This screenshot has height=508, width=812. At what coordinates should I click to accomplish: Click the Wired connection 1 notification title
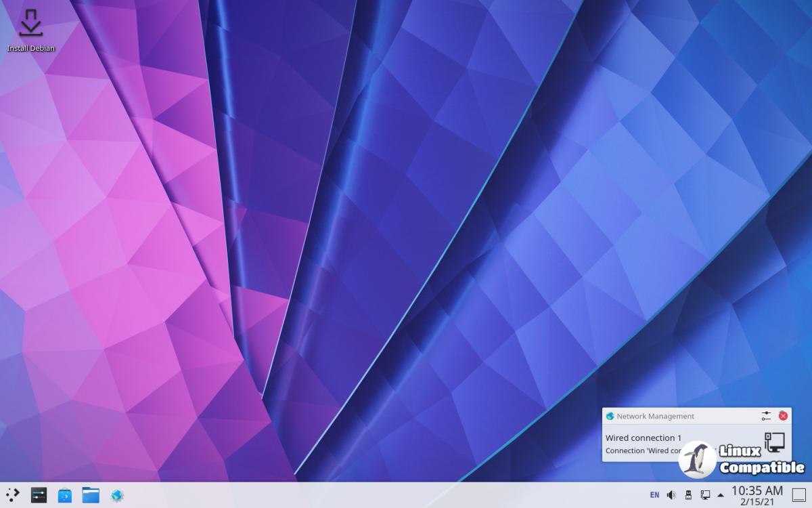[644, 438]
